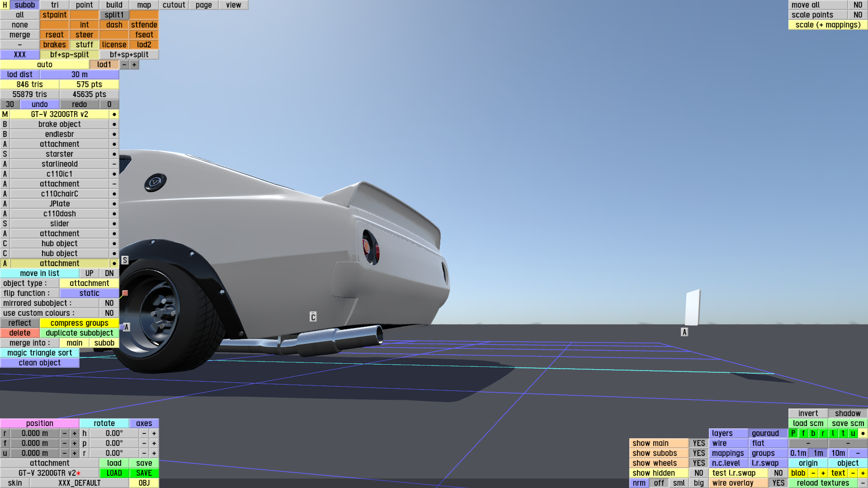The height and width of the screenshot is (488, 868).
Task: Select JPlate in the subobject list
Action: [59, 204]
